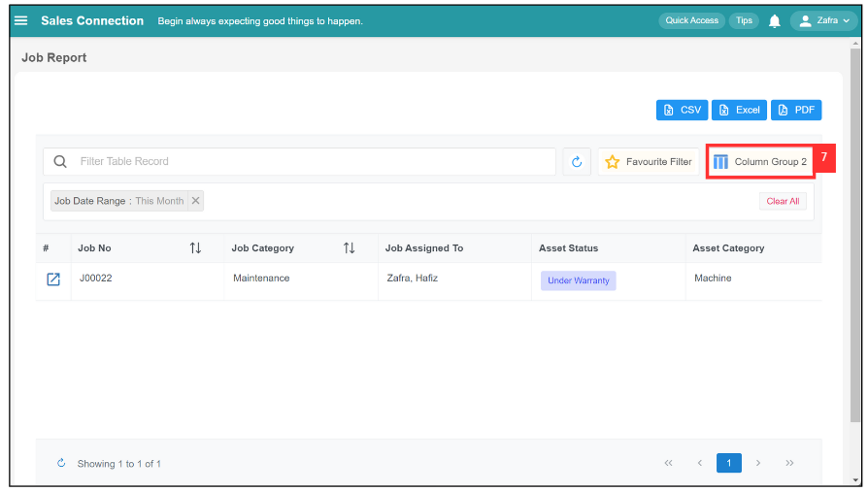Click the Under Warranty status badge
Image resolution: width=868 pixels, height=492 pixels.
579,280
